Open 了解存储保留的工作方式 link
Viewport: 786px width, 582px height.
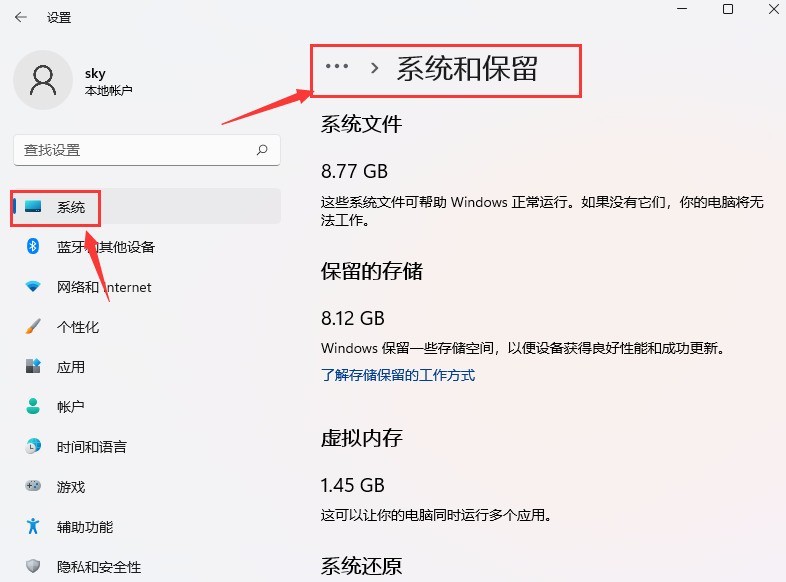click(x=398, y=375)
